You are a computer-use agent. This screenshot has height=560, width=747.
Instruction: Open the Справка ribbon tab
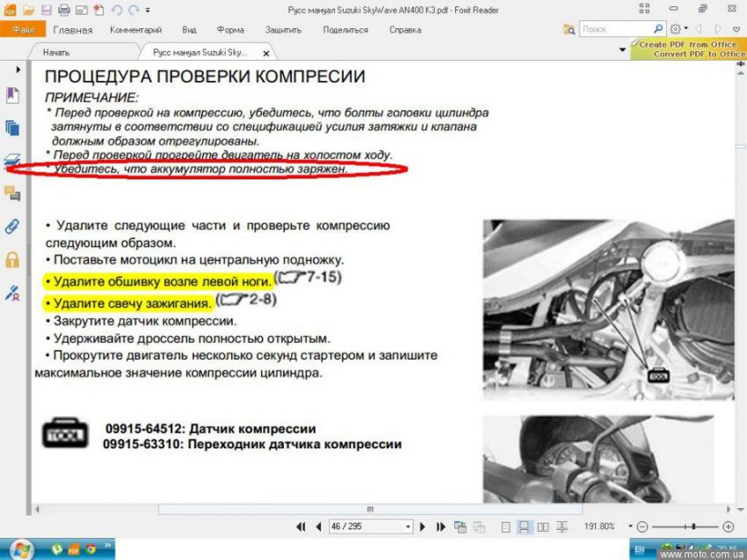point(405,30)
